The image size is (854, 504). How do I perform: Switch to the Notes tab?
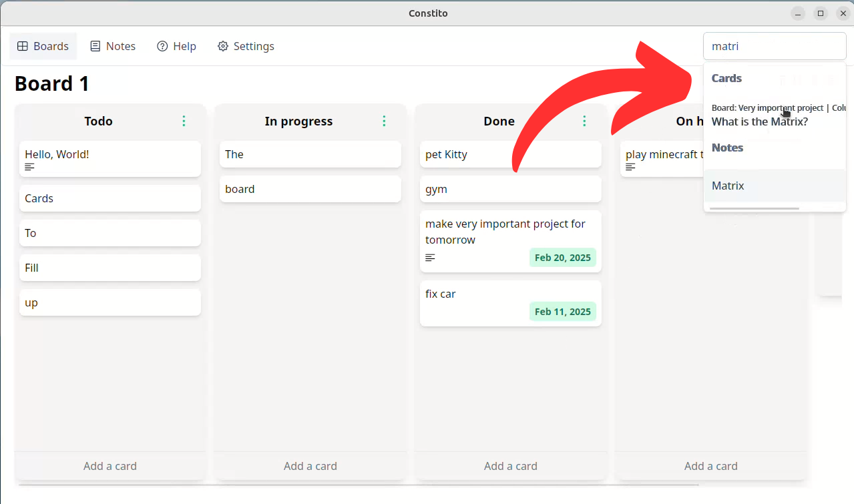point(113,46)
